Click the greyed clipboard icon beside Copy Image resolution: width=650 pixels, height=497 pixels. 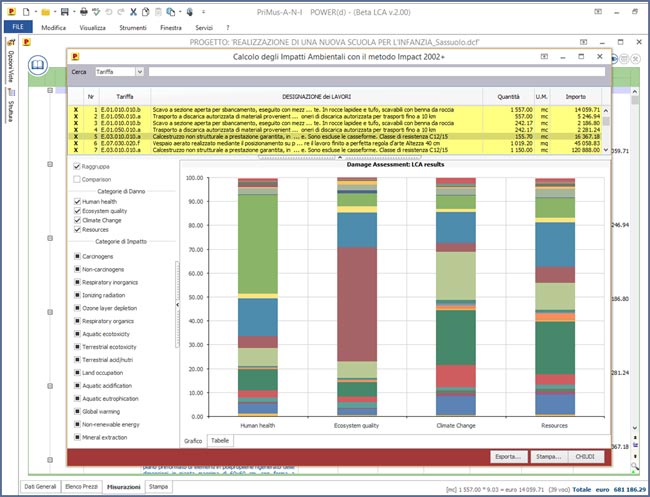pyautogui.click(x=158, y=12)
